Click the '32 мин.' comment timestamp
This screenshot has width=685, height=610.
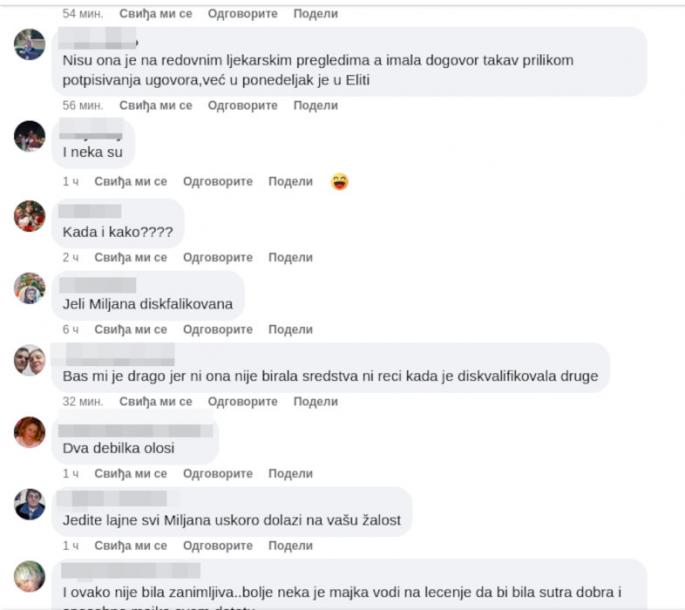point(83,402)
